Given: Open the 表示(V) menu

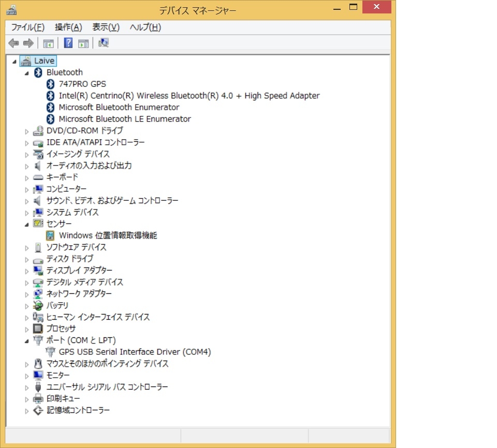Looking at the screenshot, I should (106, 27).
